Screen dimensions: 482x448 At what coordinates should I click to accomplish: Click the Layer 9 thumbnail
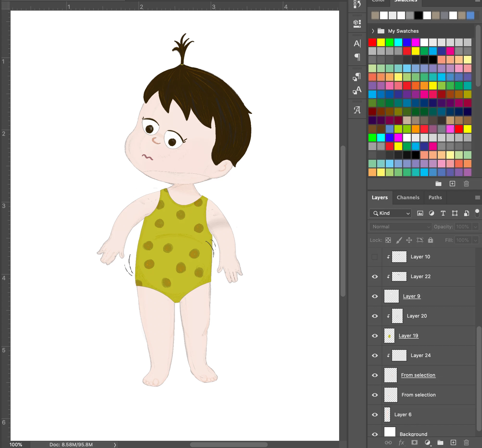[391, 296]
